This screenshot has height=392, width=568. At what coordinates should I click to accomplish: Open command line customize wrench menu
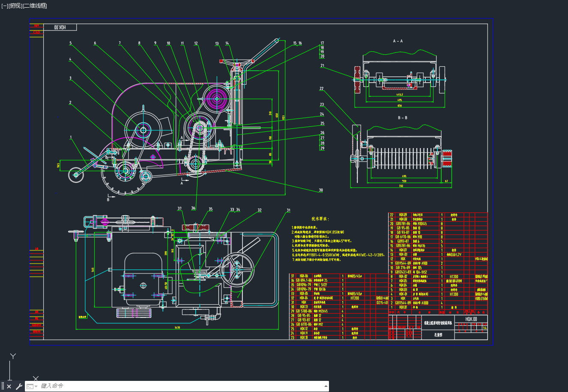(x=19, y=386)
